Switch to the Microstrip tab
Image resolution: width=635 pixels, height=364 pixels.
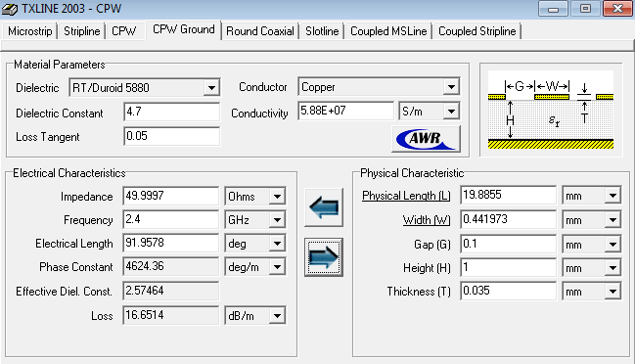click(x=30, y=31)
